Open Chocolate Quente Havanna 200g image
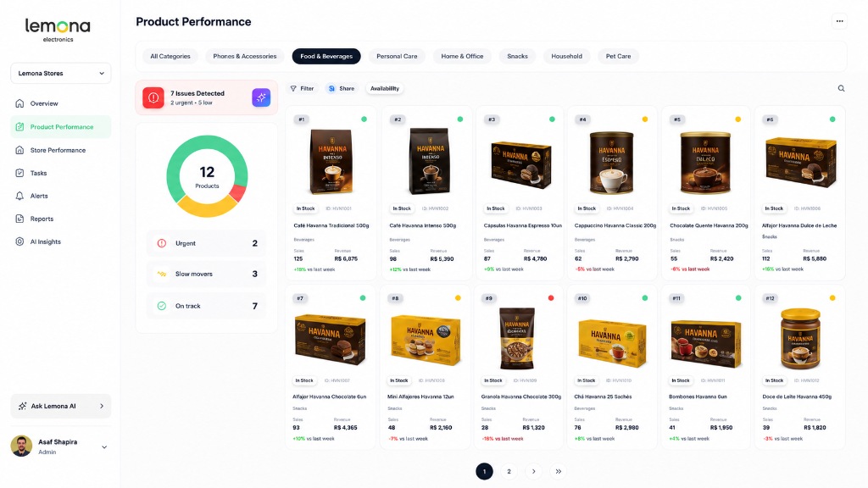Image resolution: width=868 pixels, height=488 pixels. pyautogui.click(x=705, y=163)
